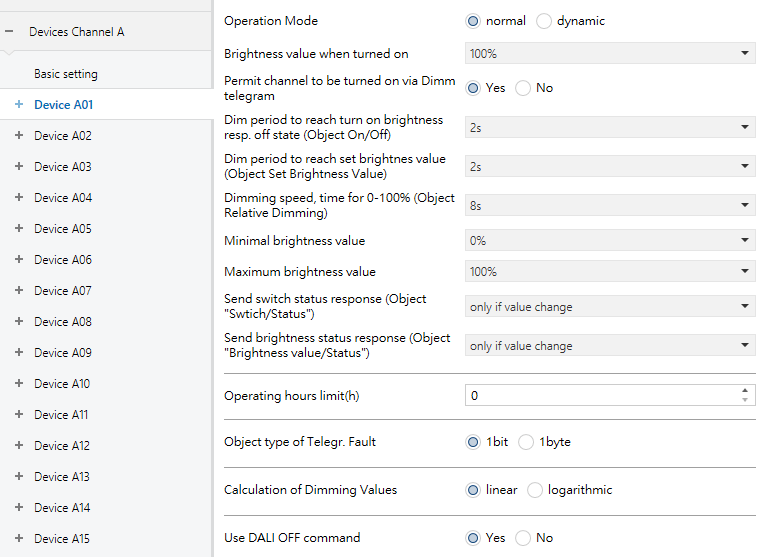The image size is (771, 557).
Task: Collapse the Devices Channel A tree node
Action: (x=10, y=32)
